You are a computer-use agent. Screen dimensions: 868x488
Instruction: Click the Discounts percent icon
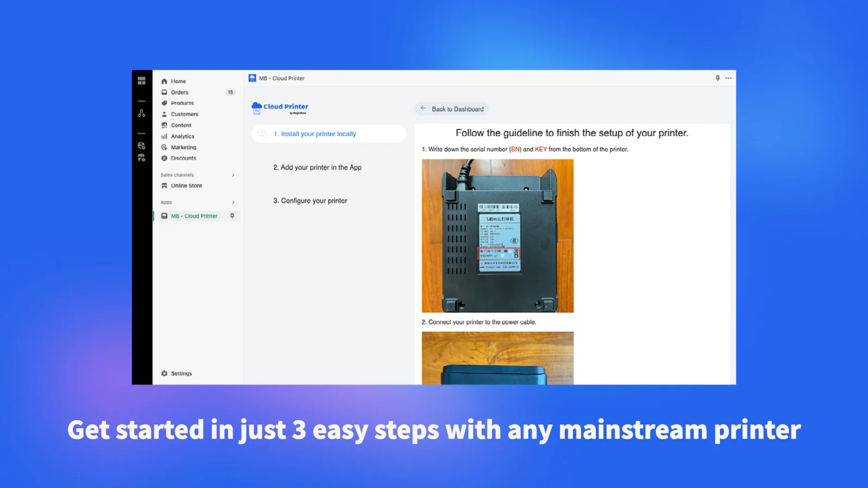click(x=164, y=158)
